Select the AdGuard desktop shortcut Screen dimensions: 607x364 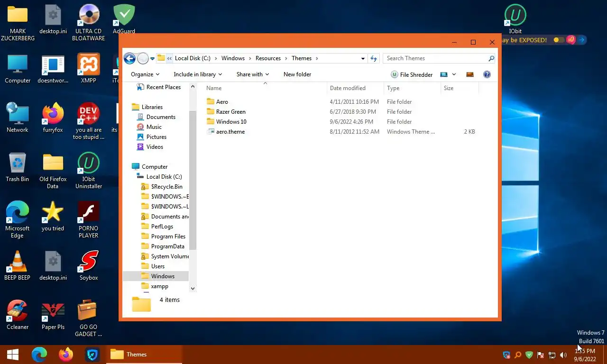click(124, 19)
